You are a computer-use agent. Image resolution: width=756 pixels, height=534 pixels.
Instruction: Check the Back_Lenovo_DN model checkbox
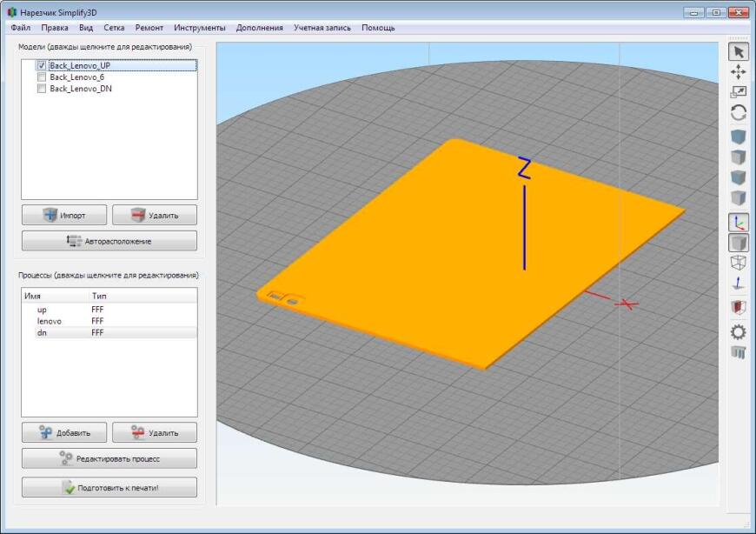pyautogui.click(x=41, y=89)
